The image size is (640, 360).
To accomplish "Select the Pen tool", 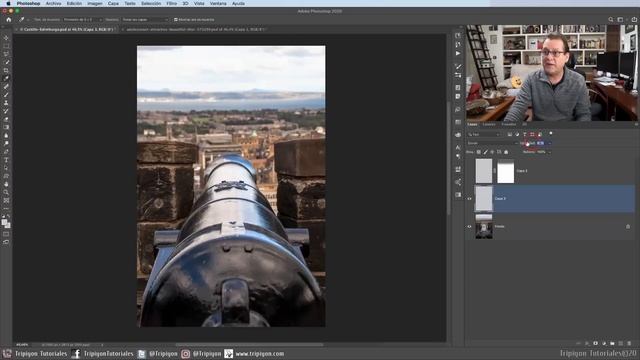I will click(6, 152).
